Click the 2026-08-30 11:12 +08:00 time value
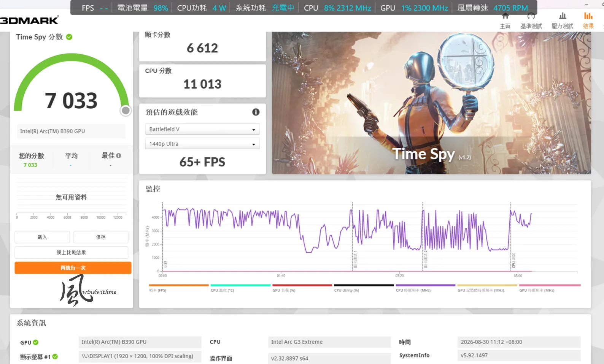The width and height of the screenshot is (604, 364). [x=519, y=342]
